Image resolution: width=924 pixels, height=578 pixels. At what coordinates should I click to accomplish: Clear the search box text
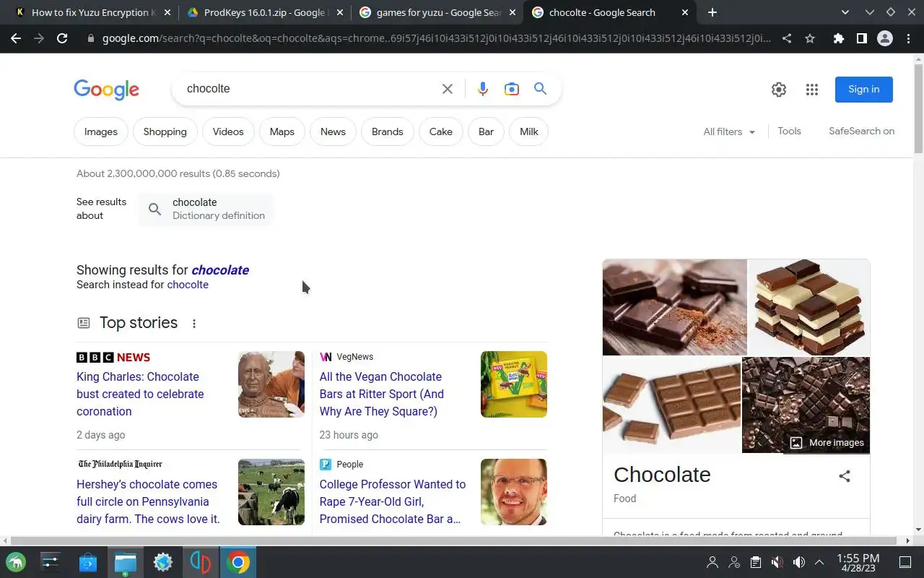pyautogui.click(x=448, y=89)
